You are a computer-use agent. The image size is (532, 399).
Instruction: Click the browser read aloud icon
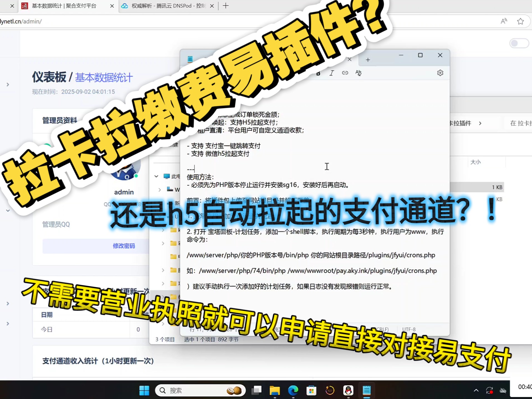(x=504, y=21)
